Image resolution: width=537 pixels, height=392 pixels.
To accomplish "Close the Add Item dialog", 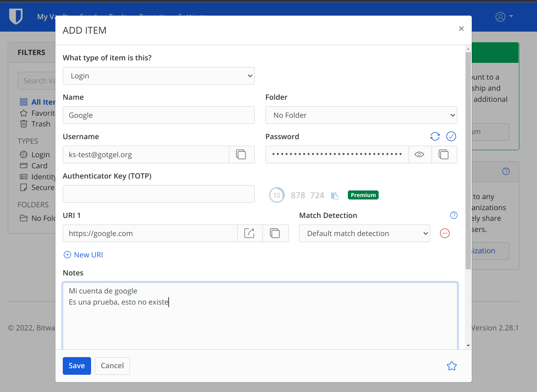I will (x=461, y=28).
